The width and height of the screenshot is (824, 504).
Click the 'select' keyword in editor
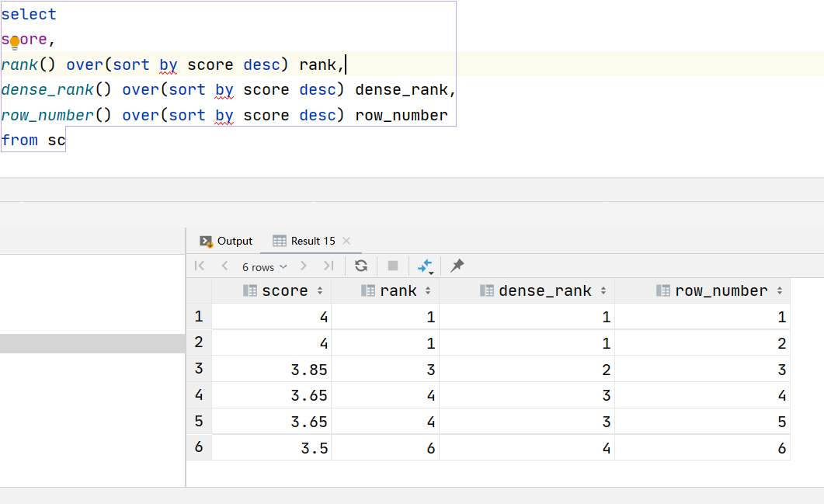click(x=29, y=14)
